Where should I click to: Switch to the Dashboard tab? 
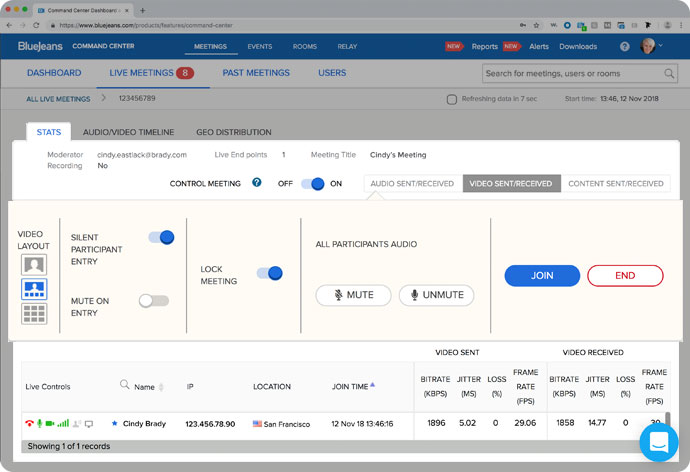pyautogui.click(x=54, y=73)
